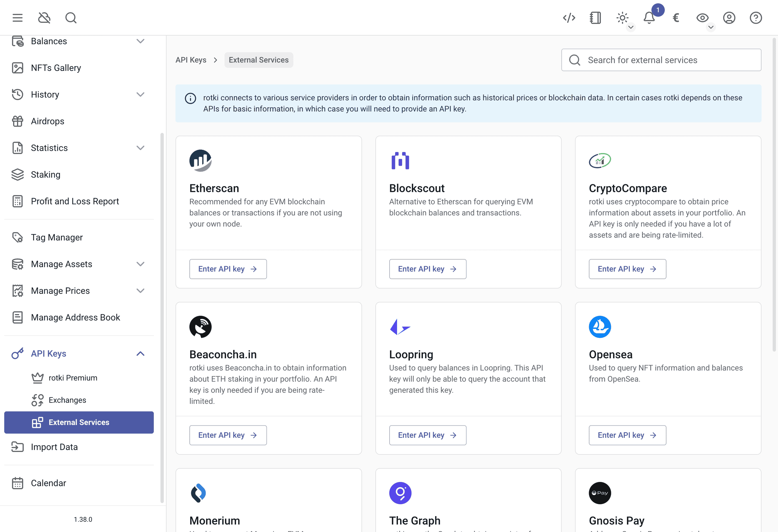778x532 pixels.
Task: Click the info icon in the banner
Action: (191, 98)
